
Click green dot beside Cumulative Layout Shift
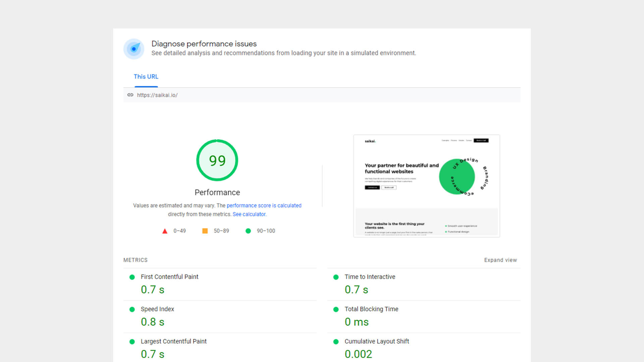[x=336, y=342]
